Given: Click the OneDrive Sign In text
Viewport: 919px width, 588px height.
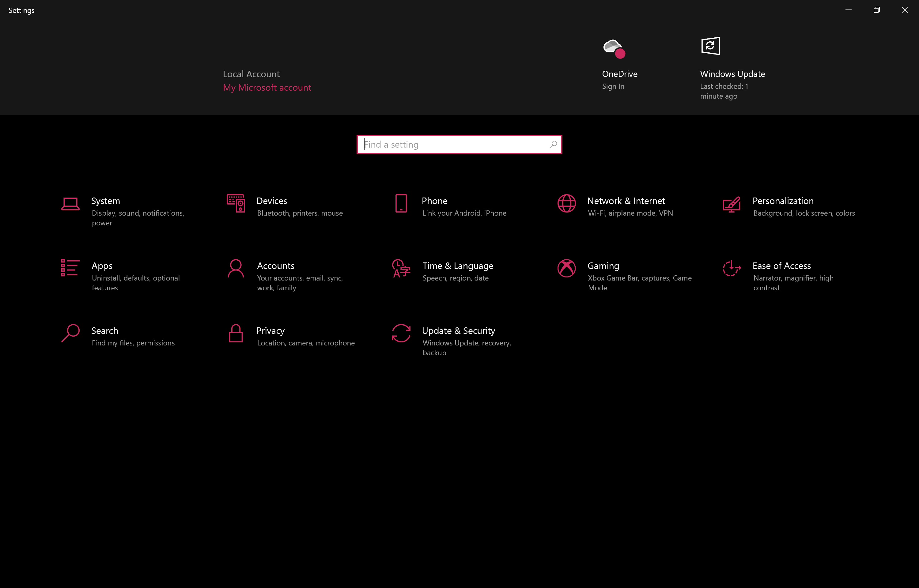Looking at the screenshot, I should (x=613, y=86).
